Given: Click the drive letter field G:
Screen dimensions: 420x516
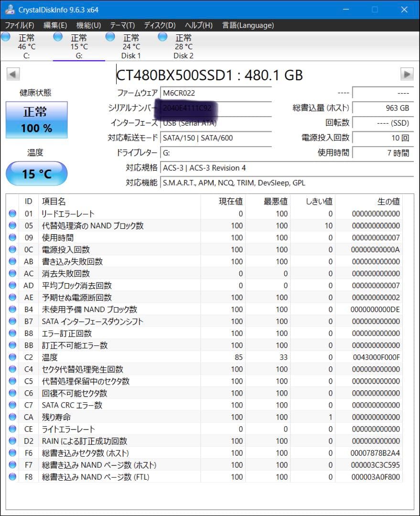Looking at the screenshot, I should coord(216,153).
